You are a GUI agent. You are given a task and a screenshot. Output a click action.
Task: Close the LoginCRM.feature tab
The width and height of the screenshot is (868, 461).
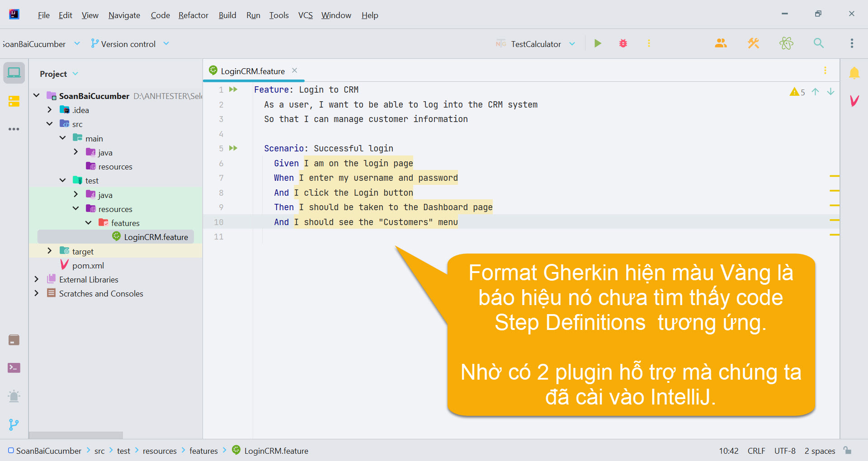tap(295, 71)
